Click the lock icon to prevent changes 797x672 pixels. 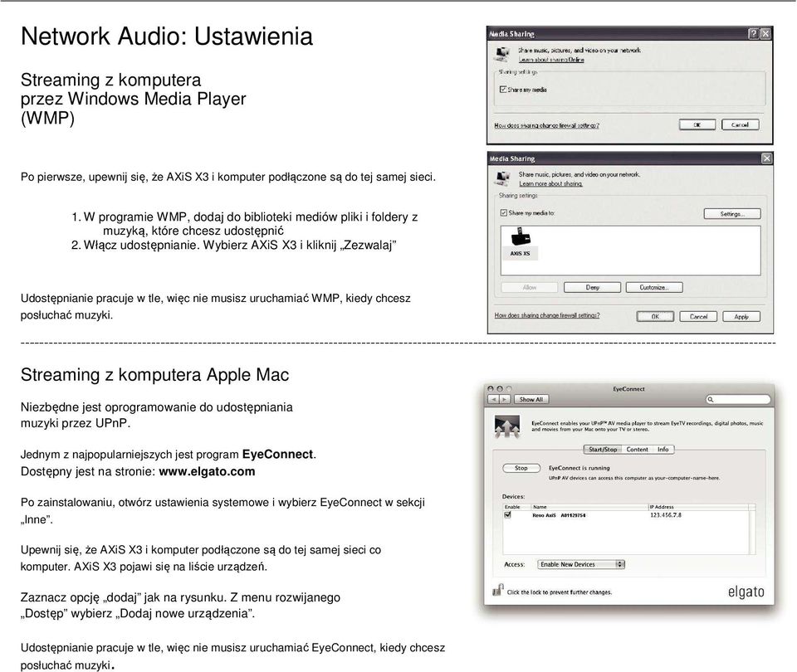point(497,590)
